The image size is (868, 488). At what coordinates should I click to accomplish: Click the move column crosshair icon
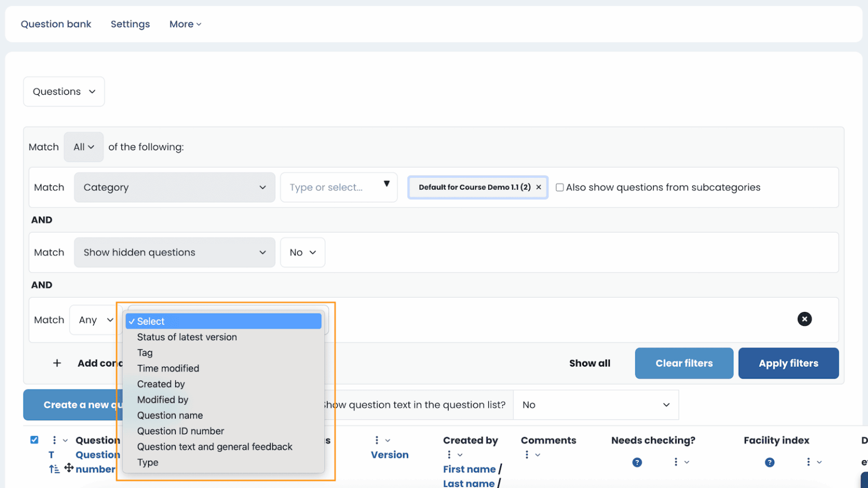point(67,469)
